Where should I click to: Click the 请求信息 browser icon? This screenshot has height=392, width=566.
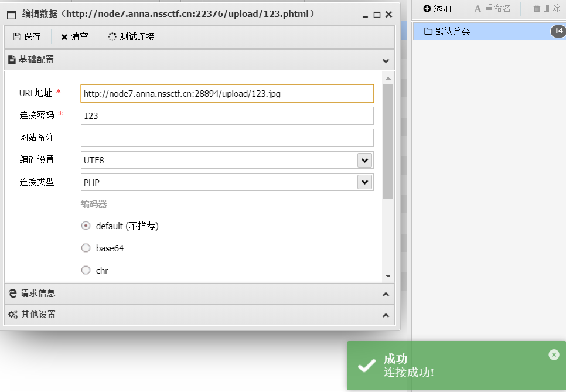[13, 294]
